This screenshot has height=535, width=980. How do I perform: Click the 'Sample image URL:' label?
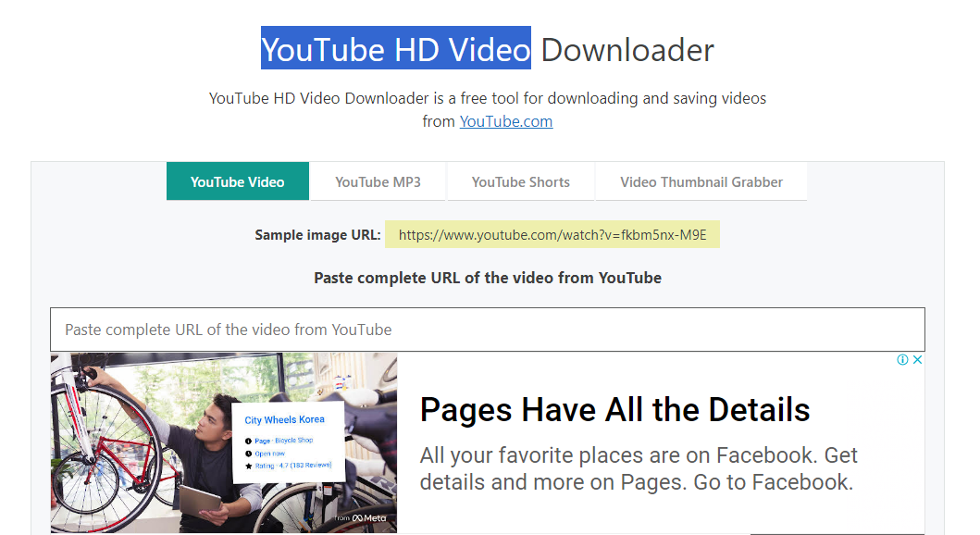(317, 235)
